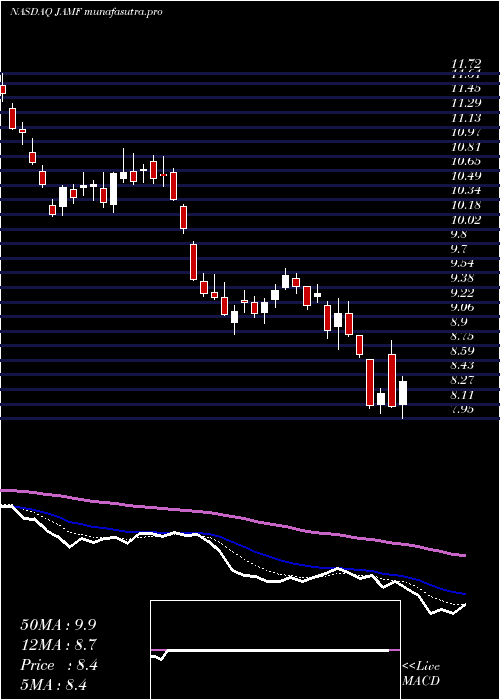
Task: Click the 10.81 price axis label
Action: 466,147
